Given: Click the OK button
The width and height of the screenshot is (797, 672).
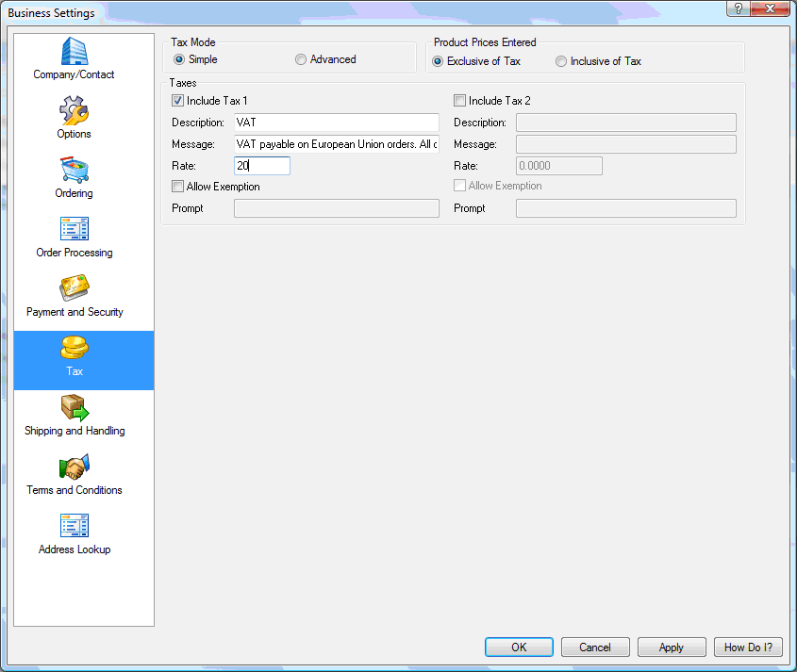Looking at the screenshot, I should coord(519,647).
